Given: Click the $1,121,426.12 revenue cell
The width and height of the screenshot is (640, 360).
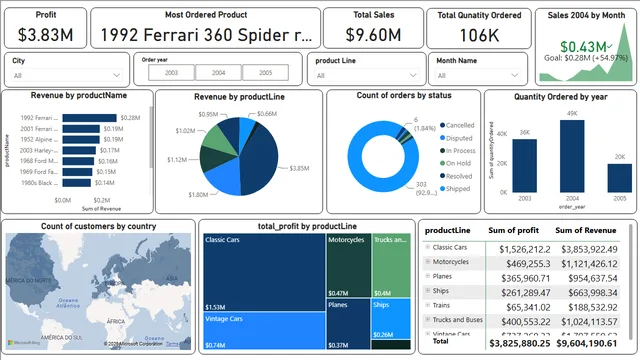Looking at the screenshot, I should (x=589, y=264).
